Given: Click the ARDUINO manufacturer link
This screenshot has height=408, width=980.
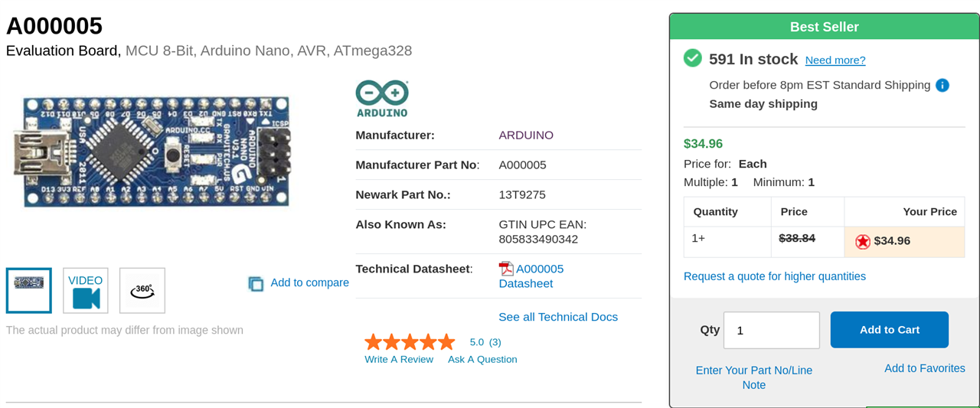Looking at the screenshot, I should point(526,135).
